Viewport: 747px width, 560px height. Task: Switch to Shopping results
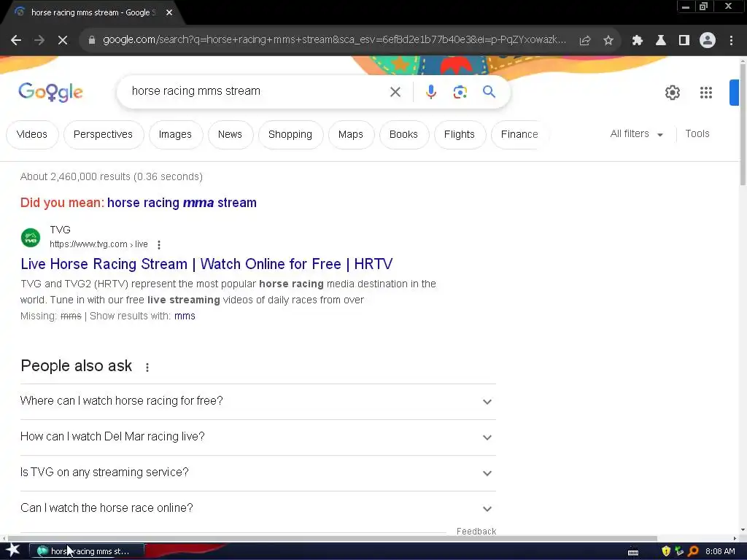pos(290,135)
